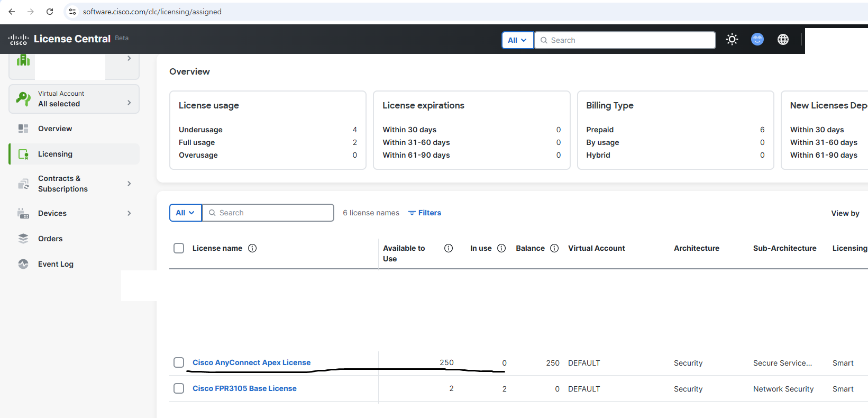The height and width of the screenshot is (418, 868).
Task: Sort by Sub-Architecture column header
Action: pos(785,248)
